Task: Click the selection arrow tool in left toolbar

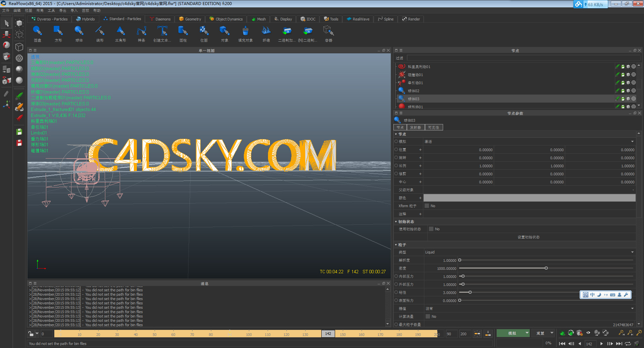Action: pos(6,23)
